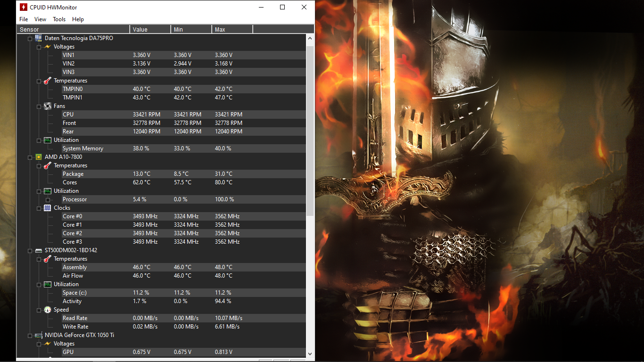
Task: Collapse the Fans group
Action: (39, 106)
